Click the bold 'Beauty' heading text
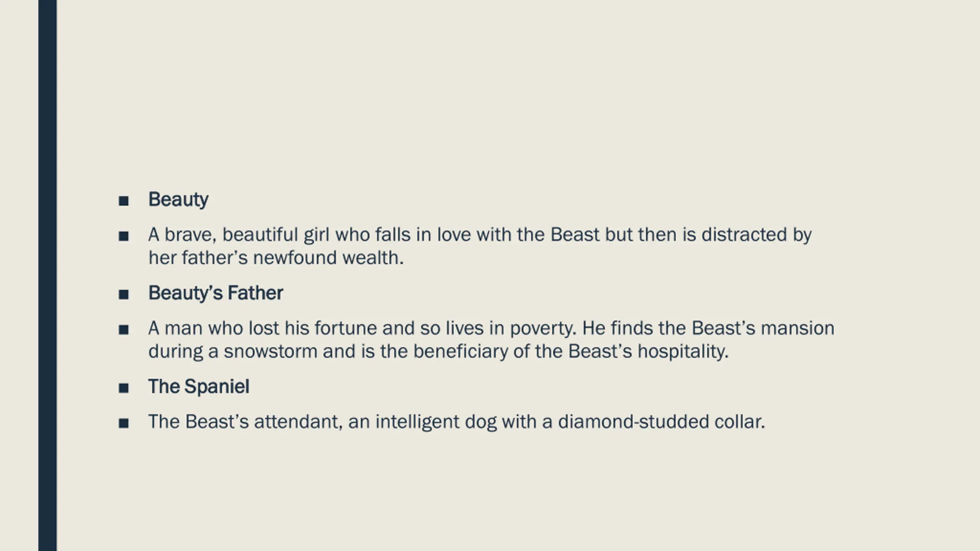Viewport: 980px width, 551px height. pos(178,200)
